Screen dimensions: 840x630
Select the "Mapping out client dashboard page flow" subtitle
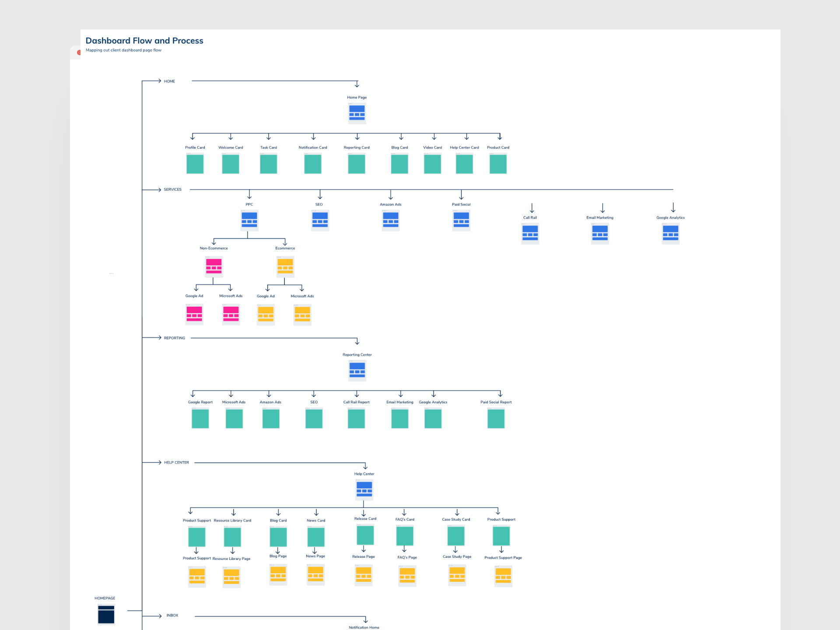click(123, 50)
